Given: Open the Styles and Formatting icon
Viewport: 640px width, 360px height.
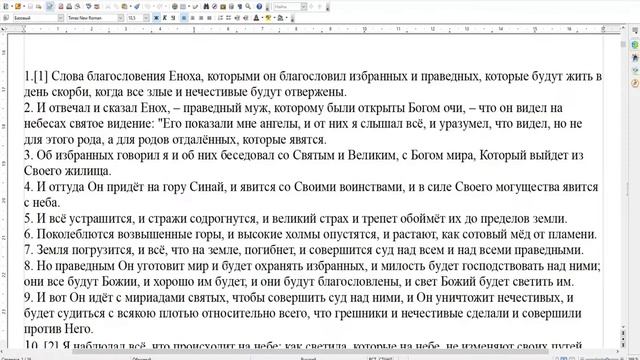Looking at the screenshot, I should 6,18.
